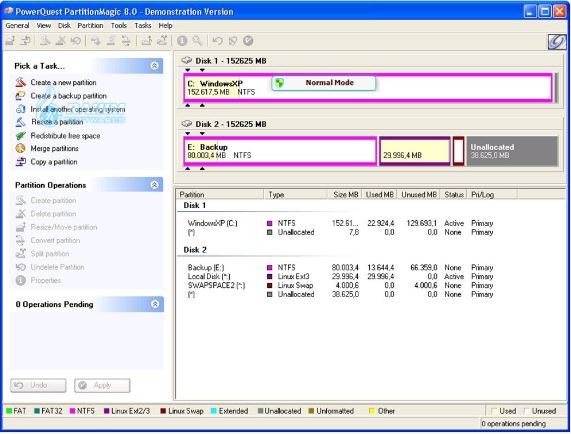
Task: Click the Create partition toolbar icon
Action: [45, 41]
